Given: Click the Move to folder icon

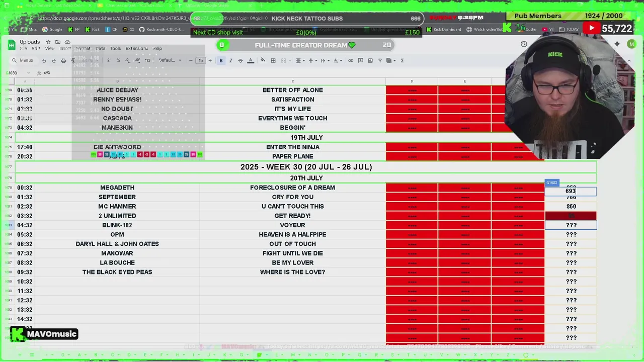Looking at the screenshot, I should coord(58,42).
